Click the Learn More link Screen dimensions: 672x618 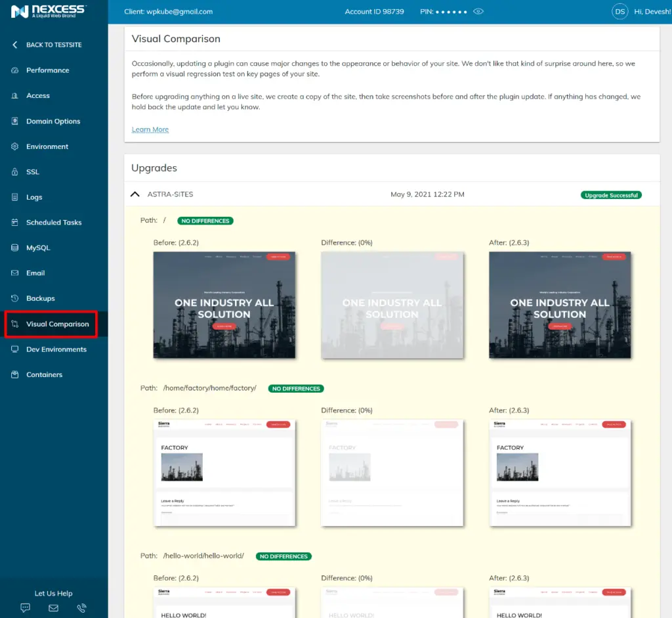(150, 129)
